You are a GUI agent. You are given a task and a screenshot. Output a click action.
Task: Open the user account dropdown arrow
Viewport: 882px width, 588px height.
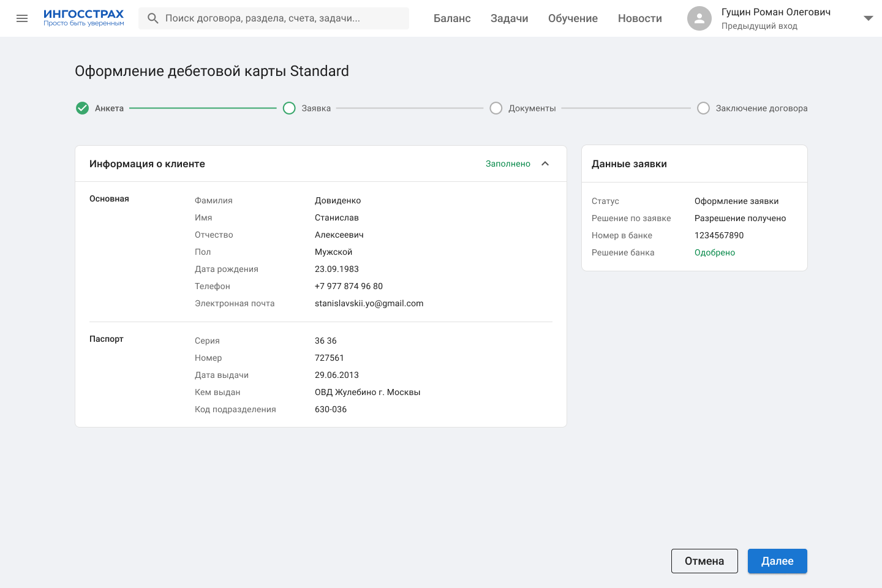tap(868, 18)
